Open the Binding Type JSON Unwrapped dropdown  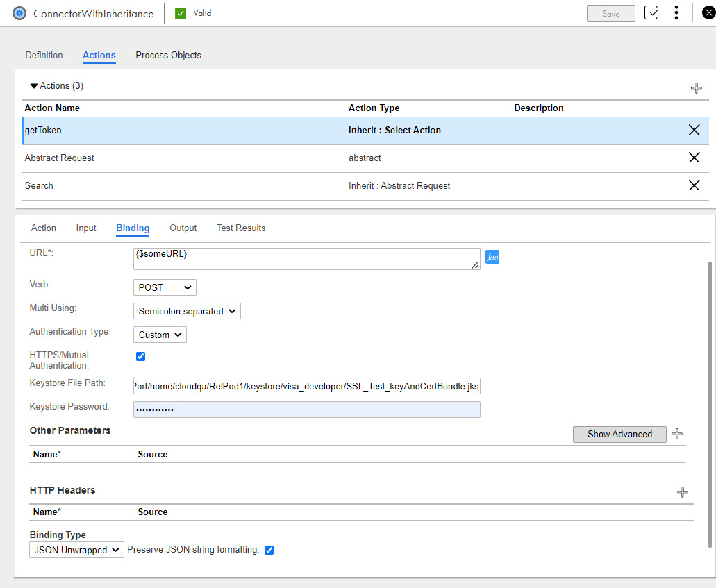(76, 550)
